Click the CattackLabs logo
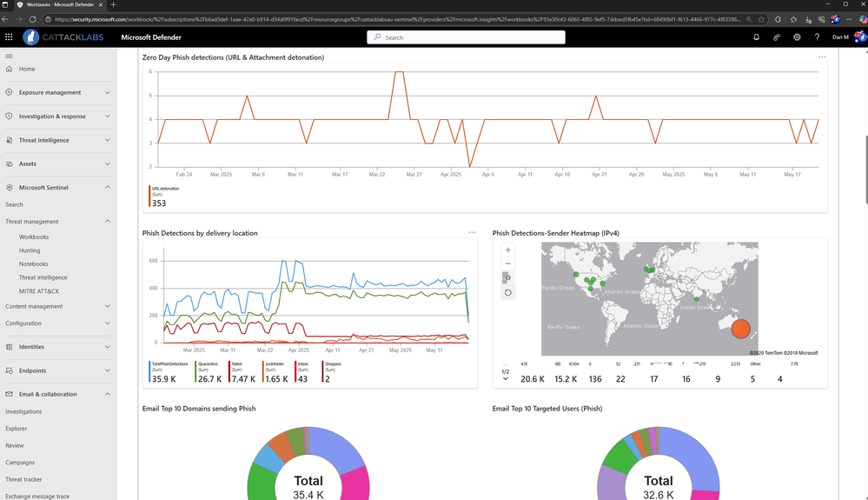The width and height of the screenshot is (868, 500). point(63,37)
